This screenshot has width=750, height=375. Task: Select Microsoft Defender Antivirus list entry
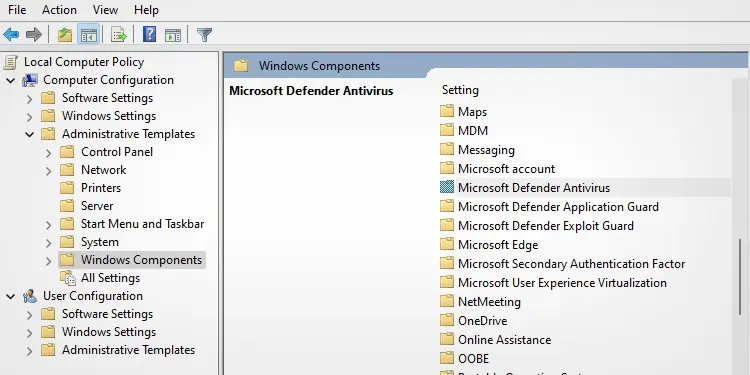click(534, 188)
